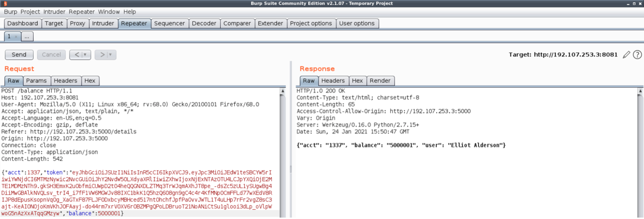Image resolution: width=644 pixels, height=219 pixels.
Task: Click the response pane scroll up arrow
Action: point(640,91)
